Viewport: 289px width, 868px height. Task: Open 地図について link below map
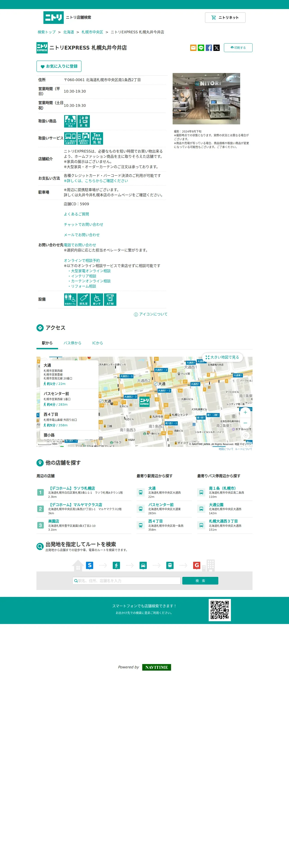tap(226, 449)
